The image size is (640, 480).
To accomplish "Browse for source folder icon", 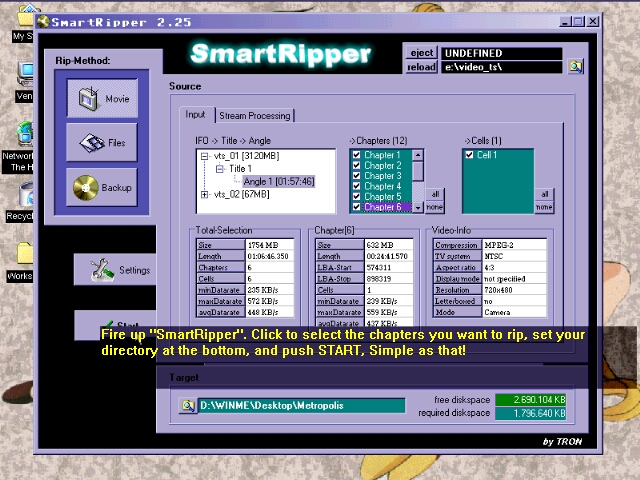I will tap(576, 67).
